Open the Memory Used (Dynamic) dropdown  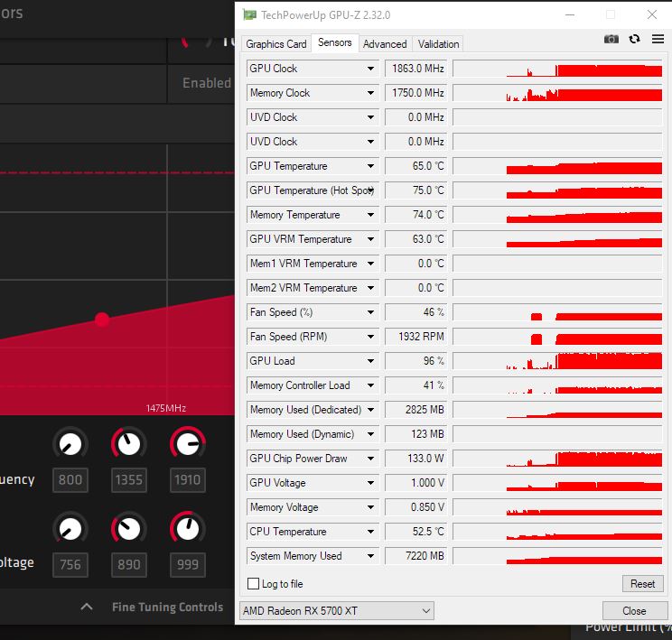click(370, 434)
